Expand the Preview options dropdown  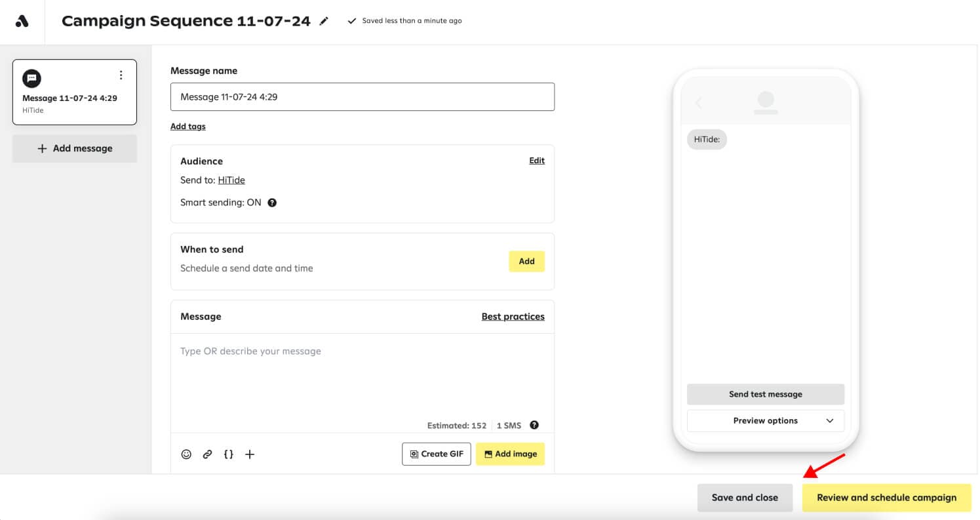pyautogui.click(x=765, y=420)
